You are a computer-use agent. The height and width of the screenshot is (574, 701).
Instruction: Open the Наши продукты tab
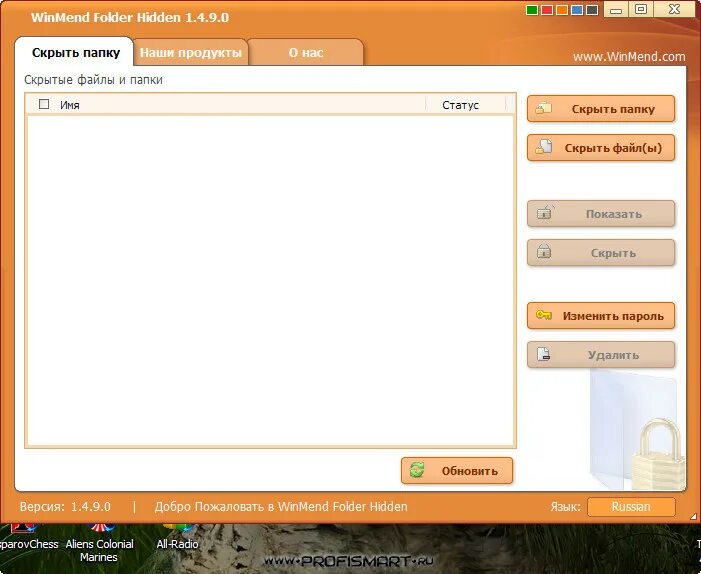(191, 52)
